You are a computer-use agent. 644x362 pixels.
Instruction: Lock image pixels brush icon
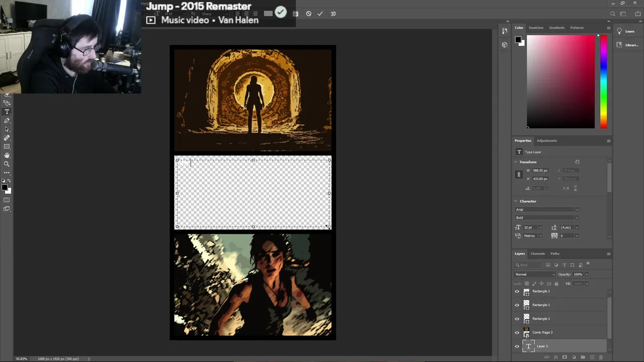[534, 284]
